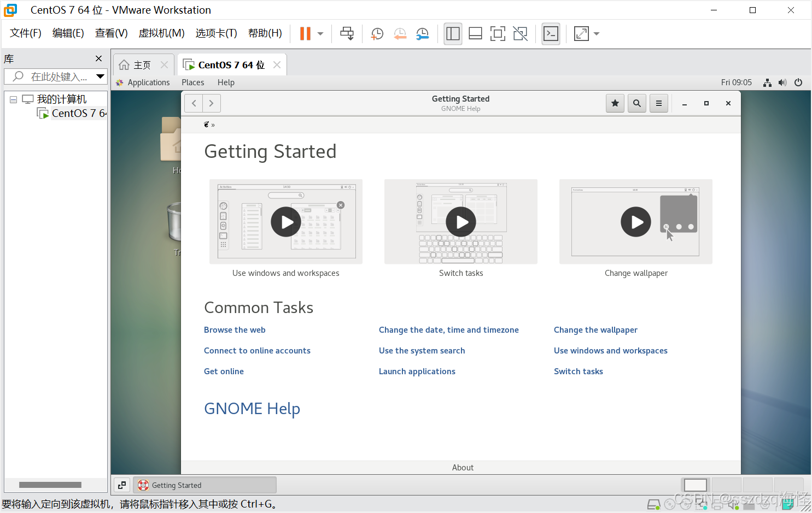Open the GNOME Places menu
This screenshot has height=513, width=812.
point(193,82)
